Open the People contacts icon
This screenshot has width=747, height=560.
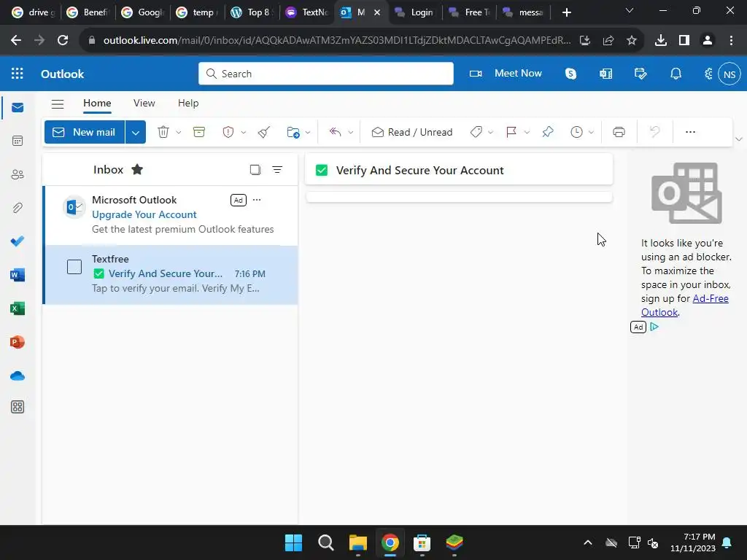[x=18, y=174]
